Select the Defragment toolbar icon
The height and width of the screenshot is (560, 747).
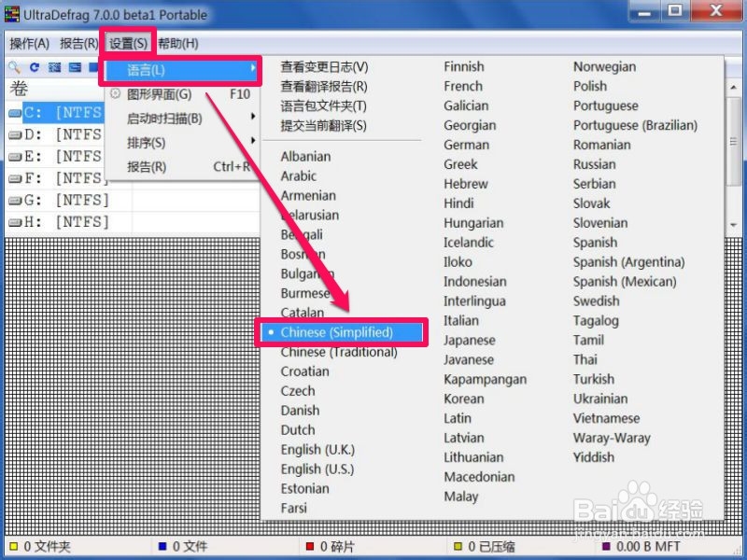pyautogui.click(x=54, y=67)
